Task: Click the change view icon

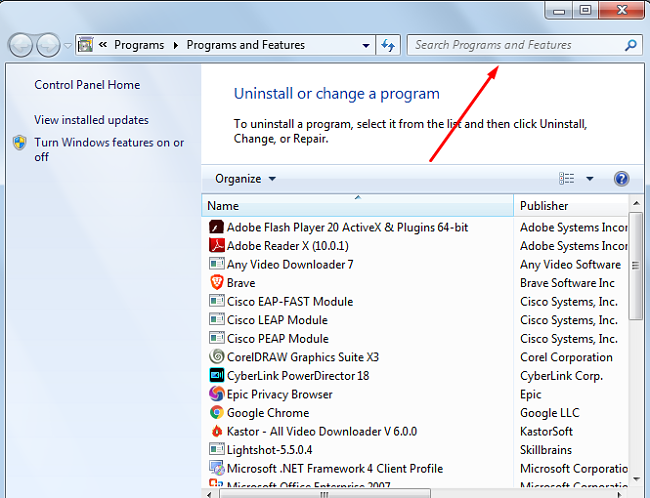Action: pos(566,179)
